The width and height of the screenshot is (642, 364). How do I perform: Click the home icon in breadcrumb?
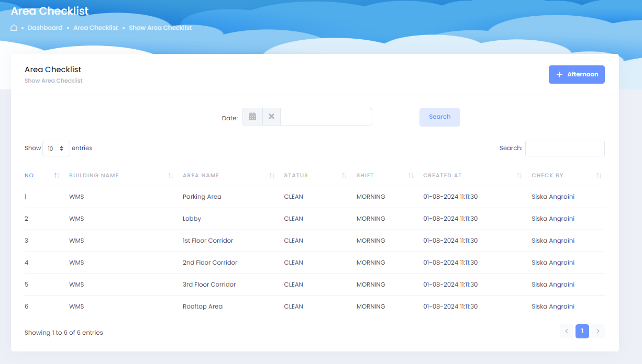[x=14, y=28]
